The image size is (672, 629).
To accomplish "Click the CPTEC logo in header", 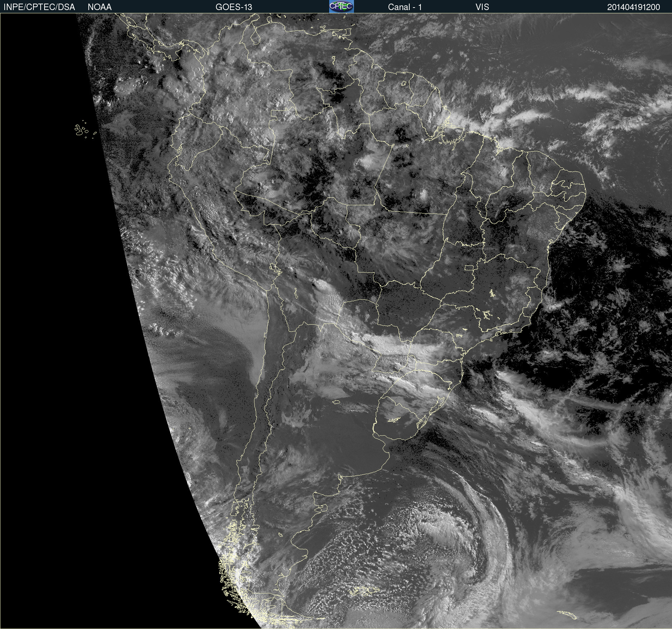I will [341, 6].
